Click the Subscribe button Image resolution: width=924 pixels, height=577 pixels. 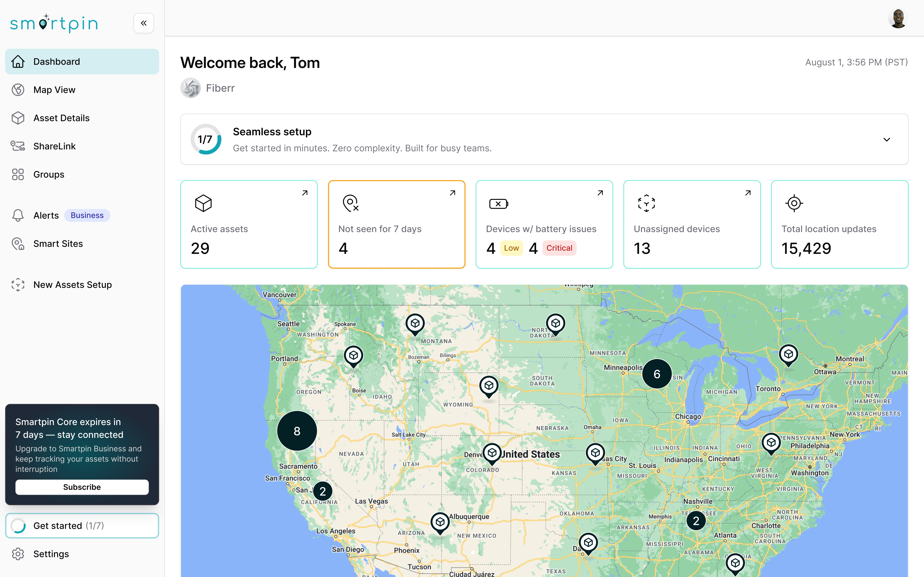(82, 487)
